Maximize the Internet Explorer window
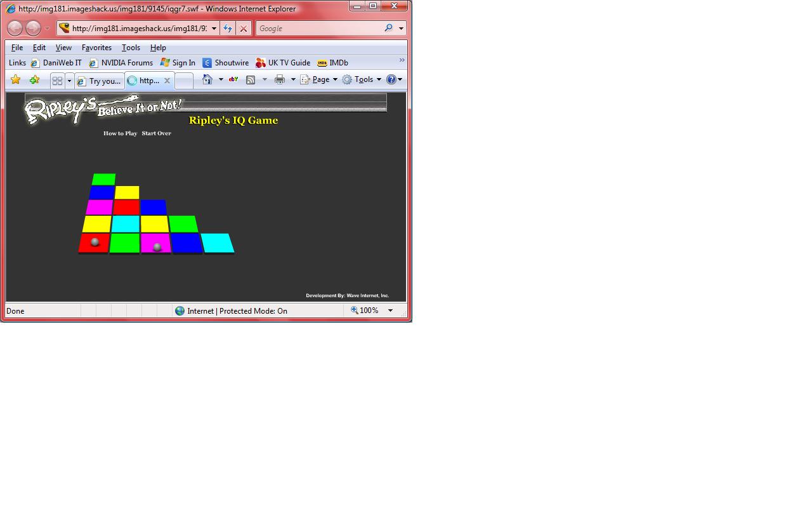 pyautogui.click(x=373, y=6)
